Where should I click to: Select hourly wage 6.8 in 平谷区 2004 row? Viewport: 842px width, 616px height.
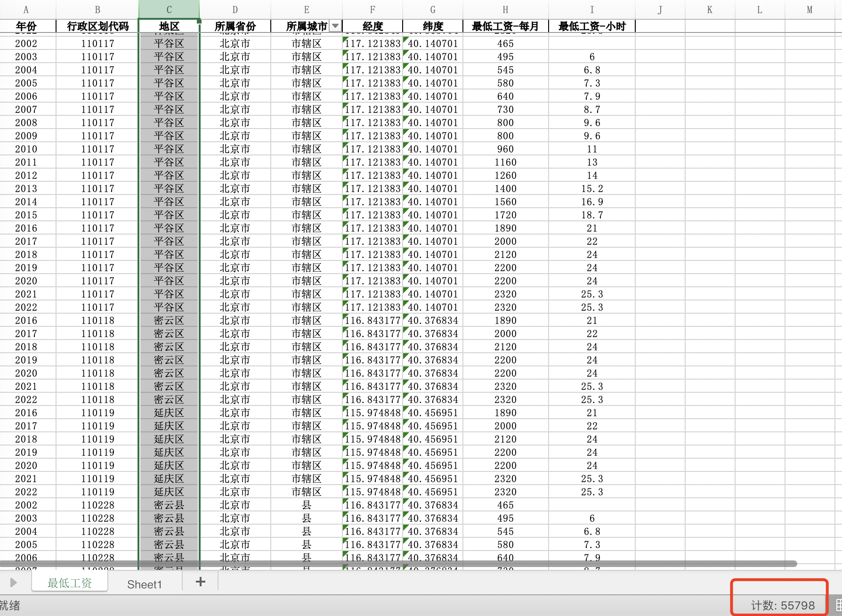[592, 70]
